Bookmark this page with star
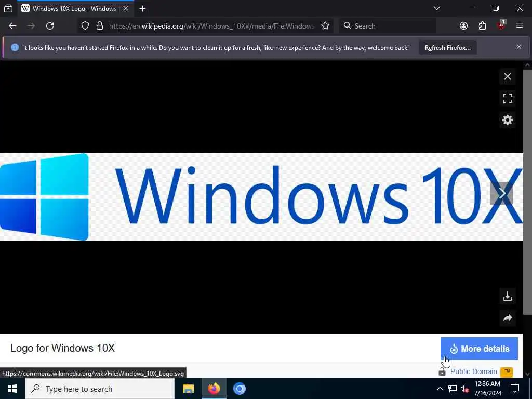 point(325,26)
